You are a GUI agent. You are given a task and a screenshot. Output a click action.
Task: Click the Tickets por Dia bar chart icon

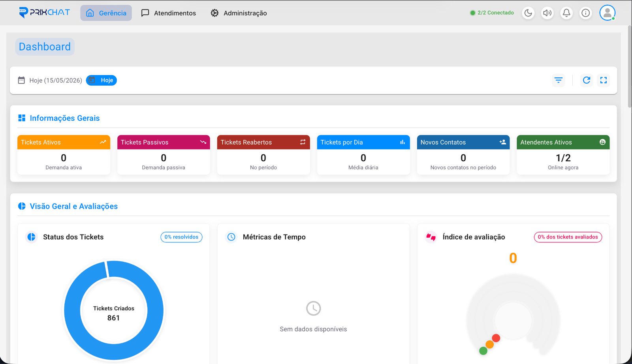click(403, 142)
